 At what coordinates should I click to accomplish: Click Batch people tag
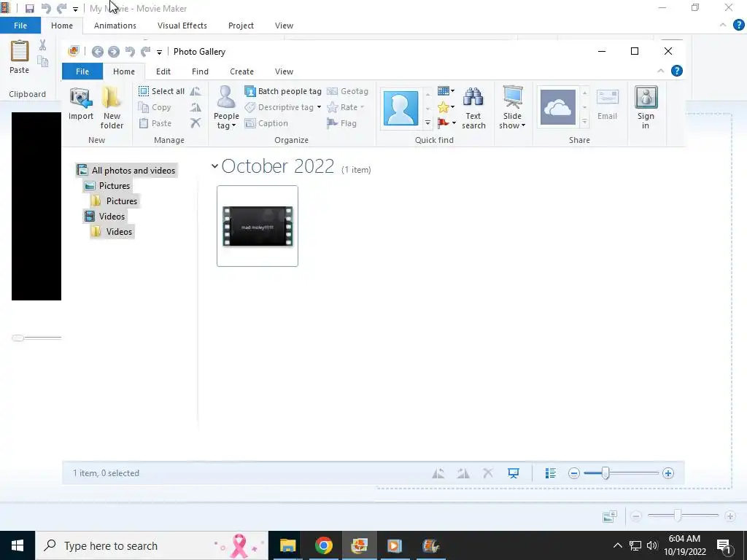click(x=283, y=91)
